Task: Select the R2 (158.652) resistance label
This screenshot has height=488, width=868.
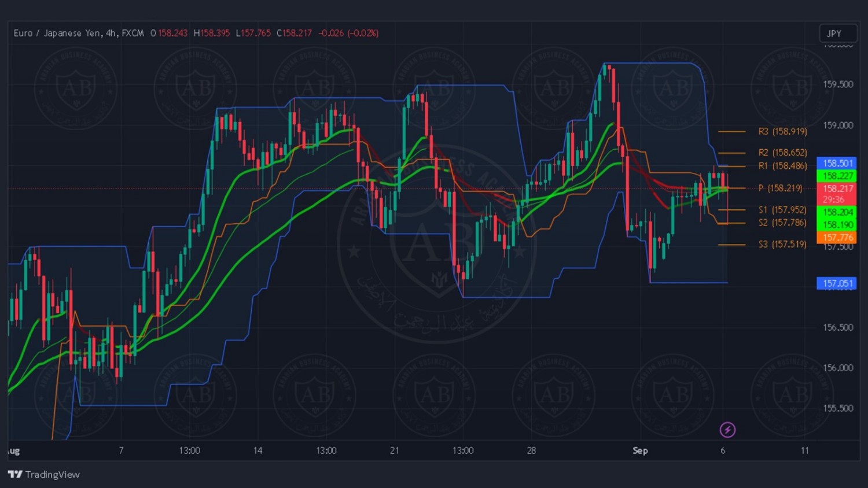Action: [782, 153]
